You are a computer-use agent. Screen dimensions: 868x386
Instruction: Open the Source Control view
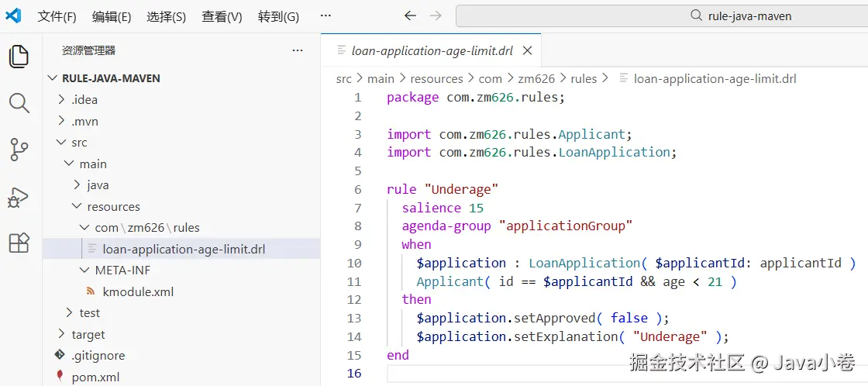(x=19, y=150)
